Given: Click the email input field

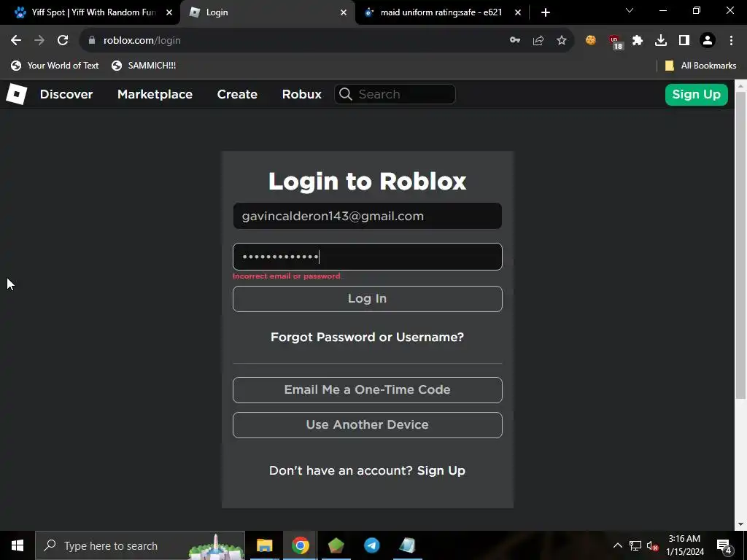Looking at the screenshot, I should [x=368, y=216].
